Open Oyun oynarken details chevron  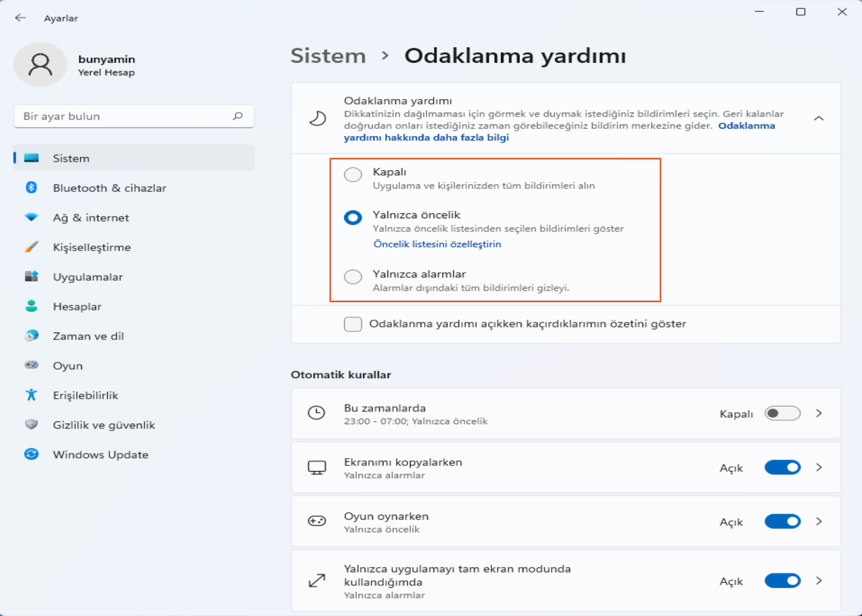pos(819,521)
